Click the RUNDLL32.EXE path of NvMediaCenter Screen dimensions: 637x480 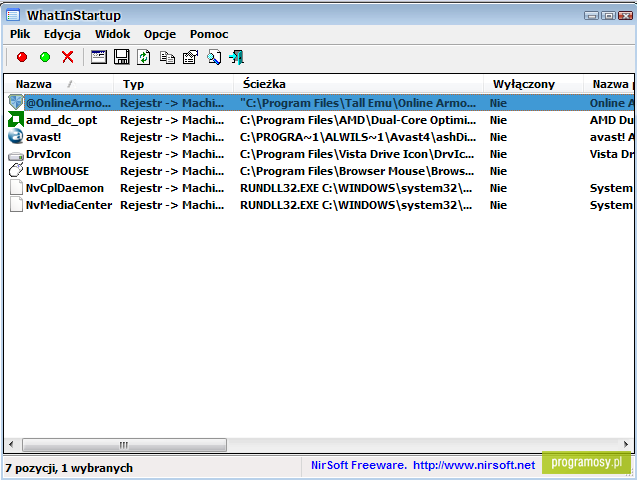pos(356,205)
